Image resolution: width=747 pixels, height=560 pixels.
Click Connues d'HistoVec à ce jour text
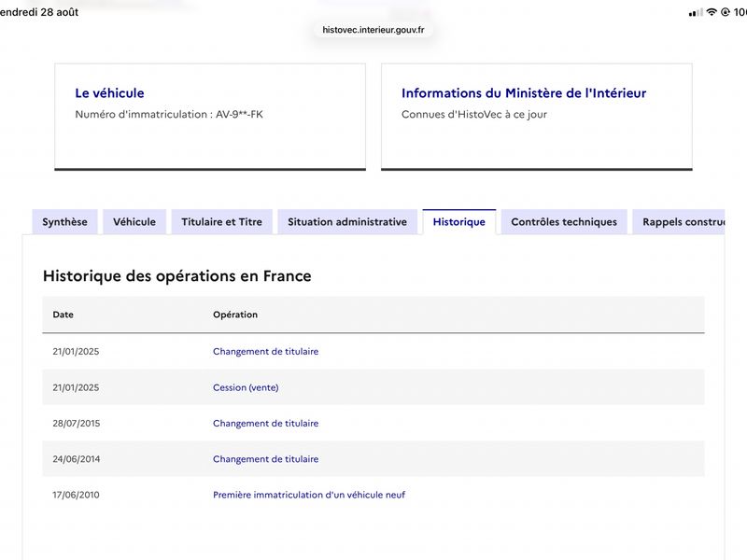[474, 114]
